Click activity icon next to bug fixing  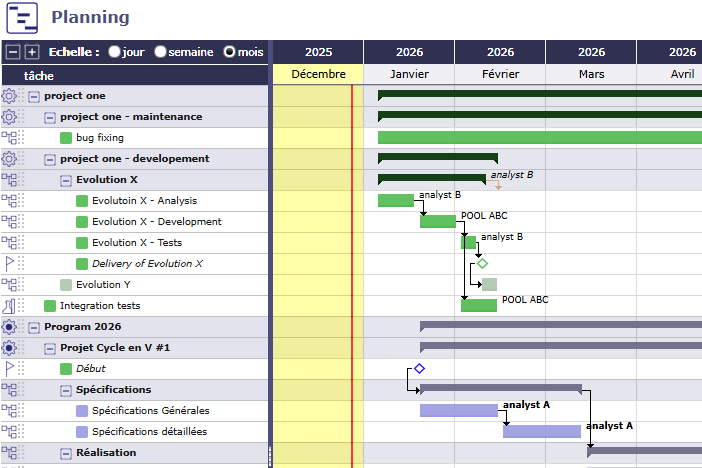tap(10, 138)
